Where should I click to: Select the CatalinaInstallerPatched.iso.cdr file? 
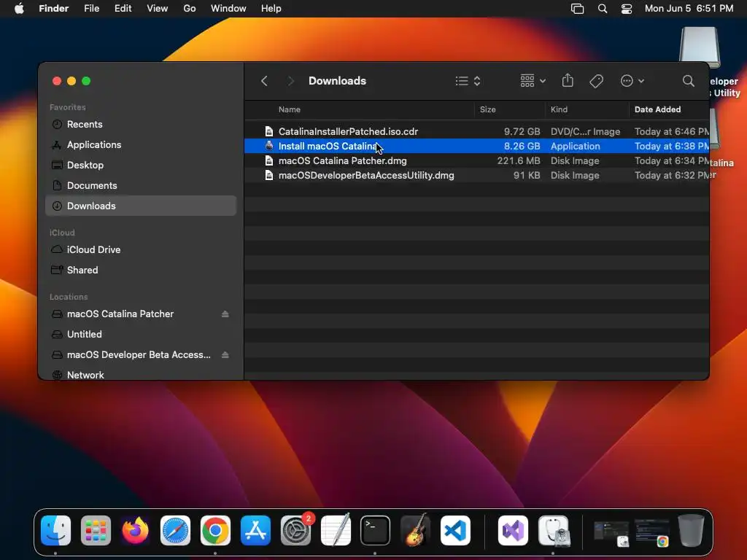click(476, 131)
